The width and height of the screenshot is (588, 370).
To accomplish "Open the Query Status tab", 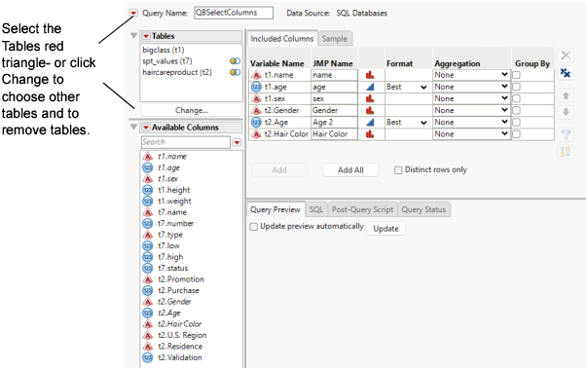I will pyautogui.click(x=423, y=209).
